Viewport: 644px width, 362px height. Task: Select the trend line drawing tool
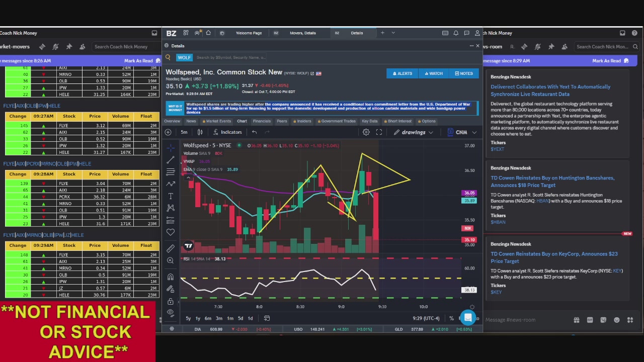pyautogui.click(x=171, y=160)
